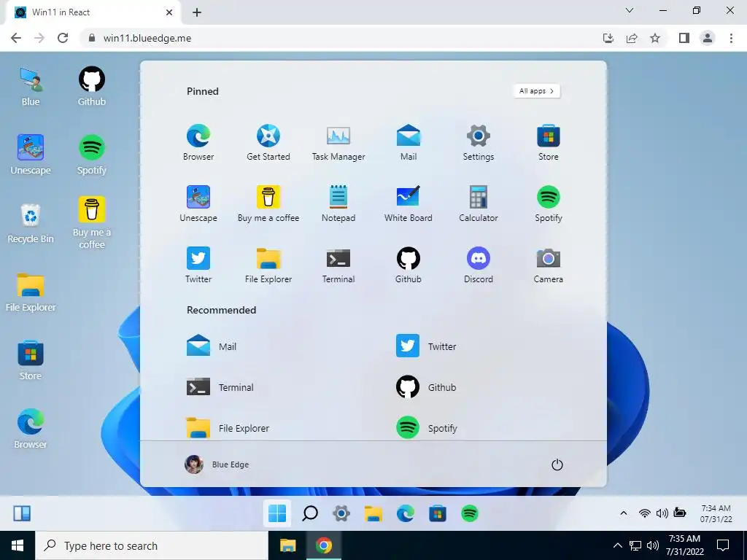
Task: Open Edge browser from Win11 taskbar
Action: (406, 513)
